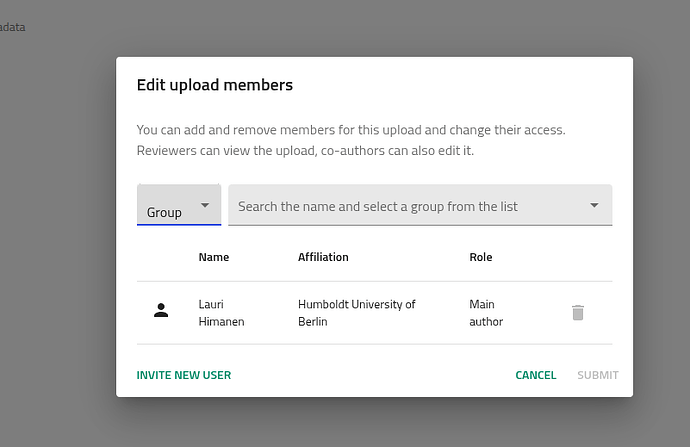The image size is (690, 447).
Task: Click the description about reviewers and co-authors
Action: tap(305, 151)
